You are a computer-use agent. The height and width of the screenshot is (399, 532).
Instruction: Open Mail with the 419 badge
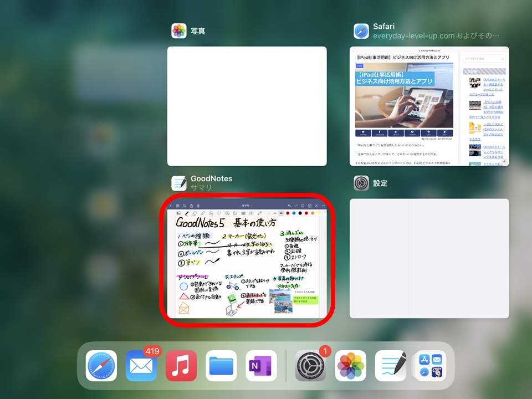coord(141,366)
